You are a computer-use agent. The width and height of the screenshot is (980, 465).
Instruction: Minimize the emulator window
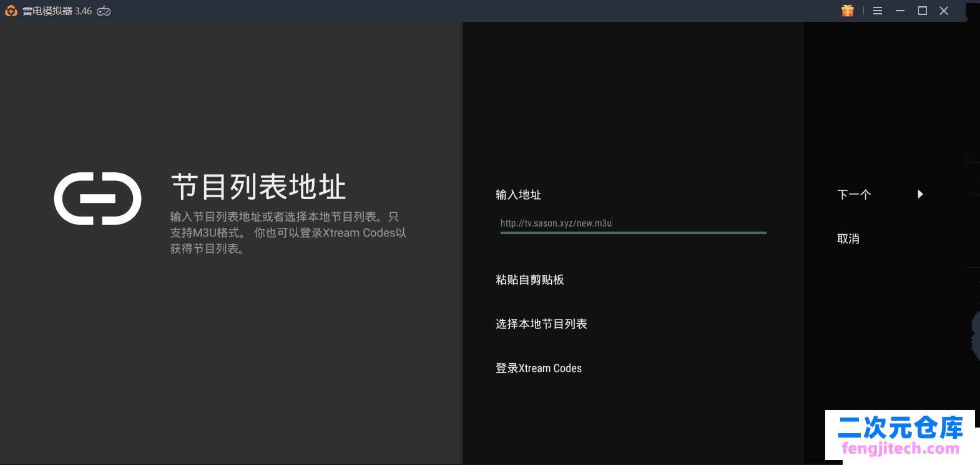[900, 11]
